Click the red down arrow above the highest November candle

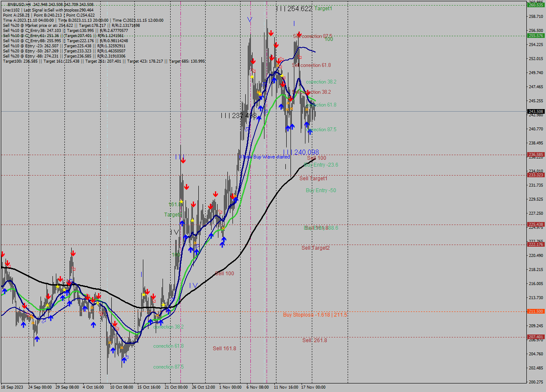[271, 33]
